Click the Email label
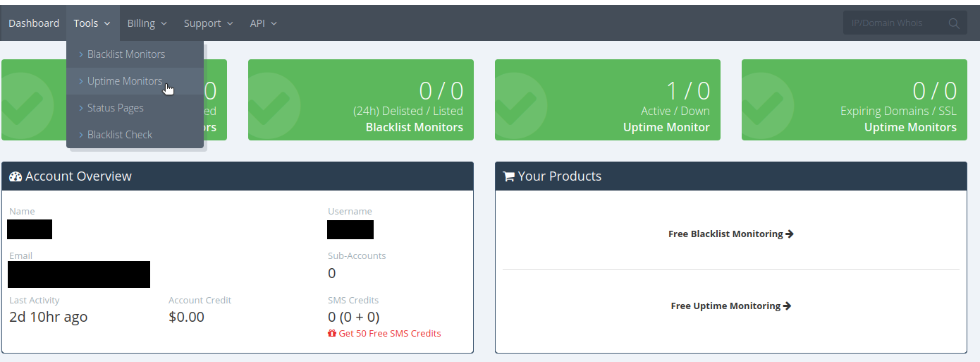Screen dimensions: 980x362 [x=21, y=255]
